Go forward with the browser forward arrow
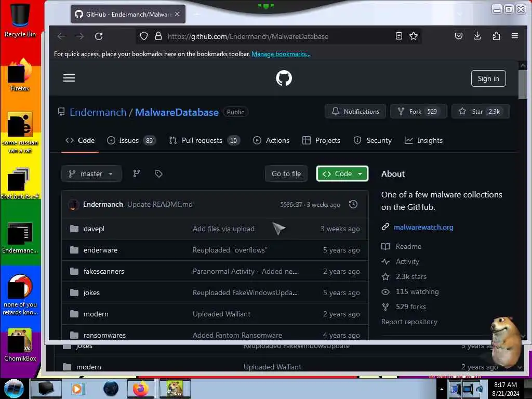The width and height of the screenshot is (532, 399). [80, 36]
